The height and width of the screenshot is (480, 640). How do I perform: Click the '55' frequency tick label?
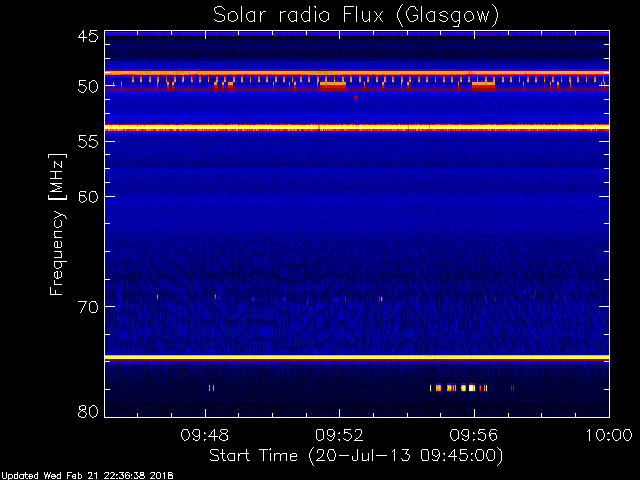88,142
